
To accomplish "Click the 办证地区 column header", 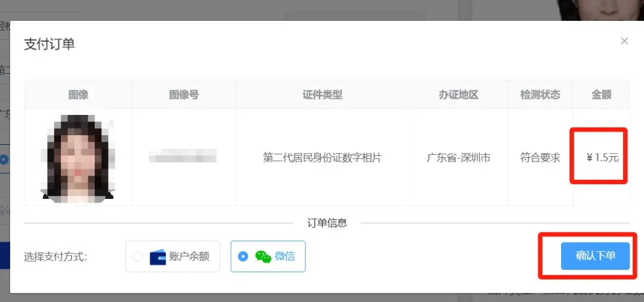I will pyautogui.click(x=459, y=95).
